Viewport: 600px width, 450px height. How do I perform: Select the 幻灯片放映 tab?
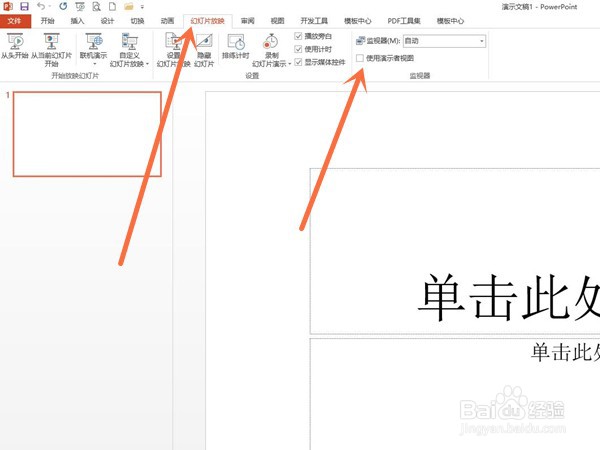(x=207, y=21)
